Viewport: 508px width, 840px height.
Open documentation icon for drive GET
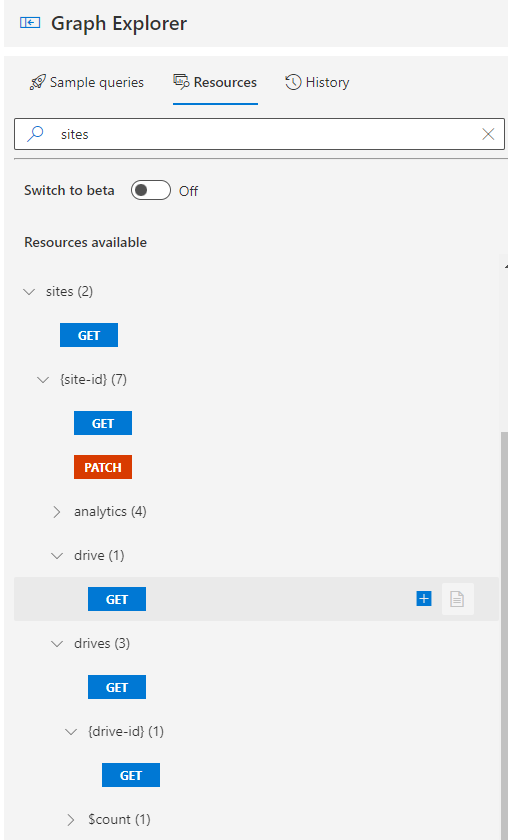click(457, 599)
